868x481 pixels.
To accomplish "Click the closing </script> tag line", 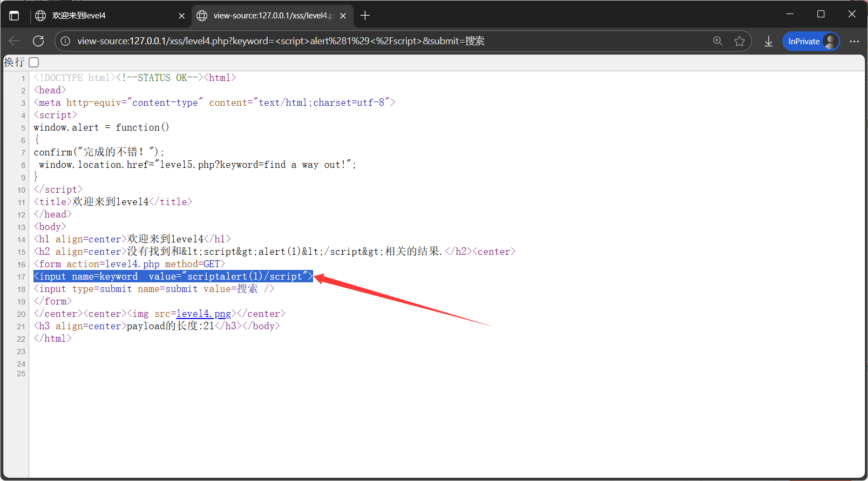I will [x=58, y=189].
